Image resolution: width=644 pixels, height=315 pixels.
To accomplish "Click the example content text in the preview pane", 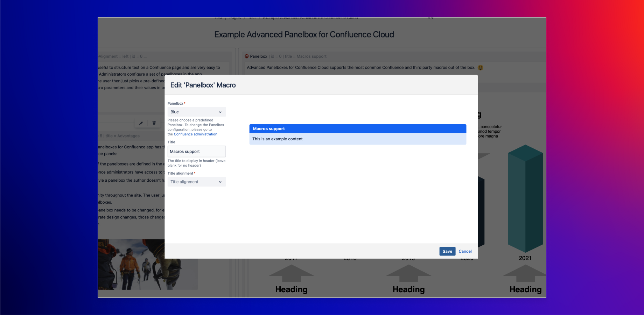I will click(x=278, y=139).
